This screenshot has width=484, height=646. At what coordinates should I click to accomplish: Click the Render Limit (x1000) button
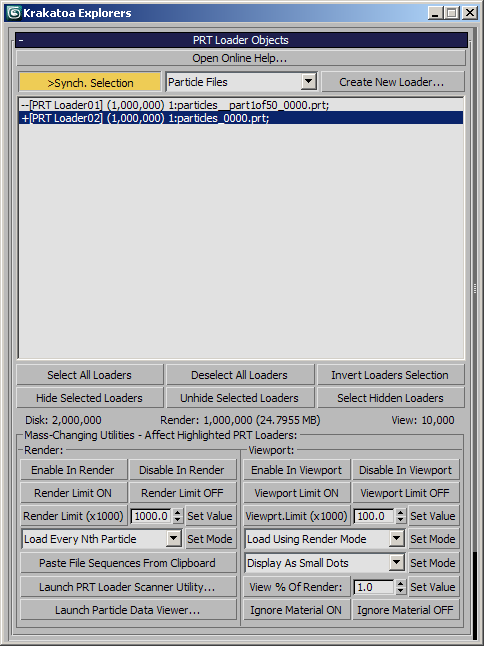click(73, 516)
